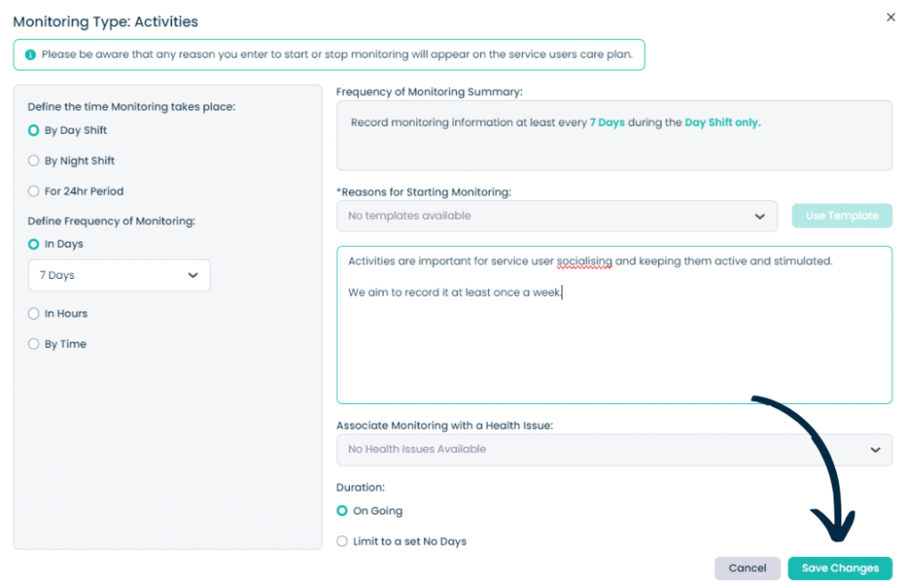The image size is (907, 588).
Task: Open the 7 Days frequency dropdown
Action: click(120, 275)
